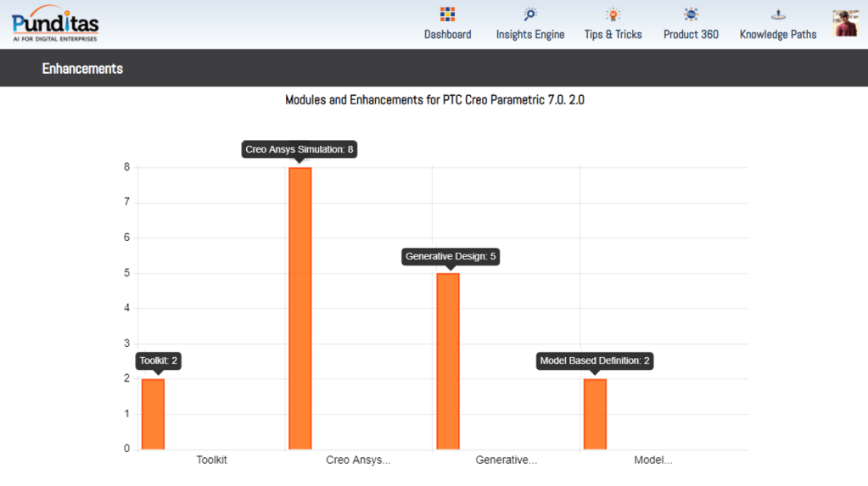Click the Insights Engine magnifier icon
This screenshot has height=486, width=868.
[x=530, y=14]
